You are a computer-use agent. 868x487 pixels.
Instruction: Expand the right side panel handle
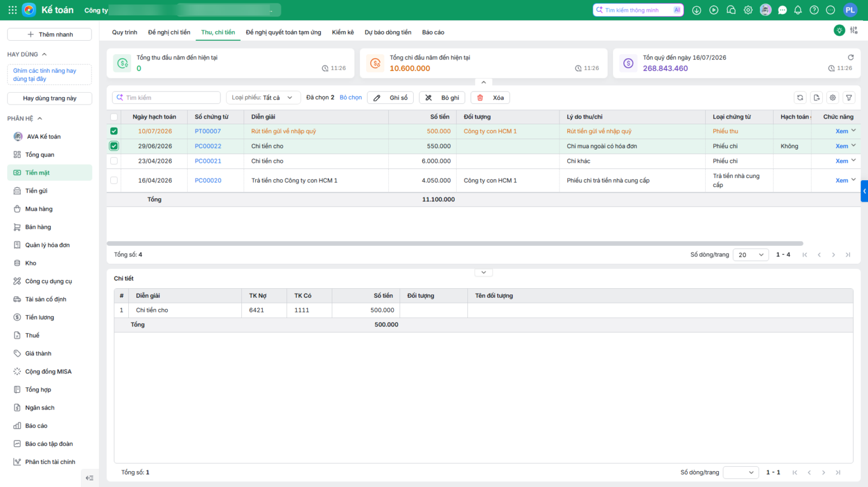tap(865, 190)
